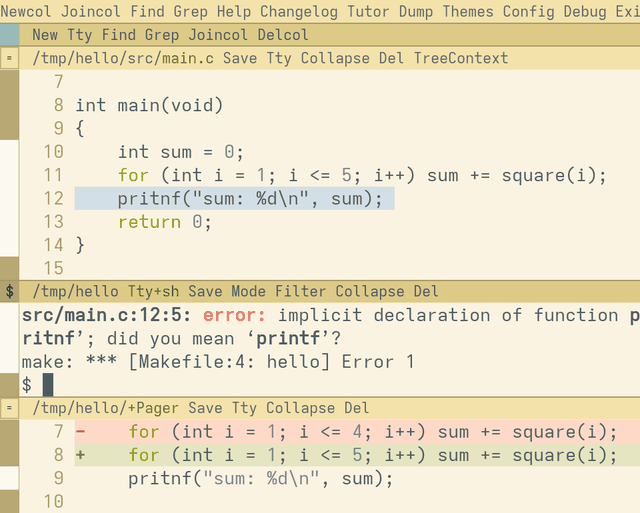Click line number 15 in main.c
Viewport: 640px width, 513px height.
(53, 268)
